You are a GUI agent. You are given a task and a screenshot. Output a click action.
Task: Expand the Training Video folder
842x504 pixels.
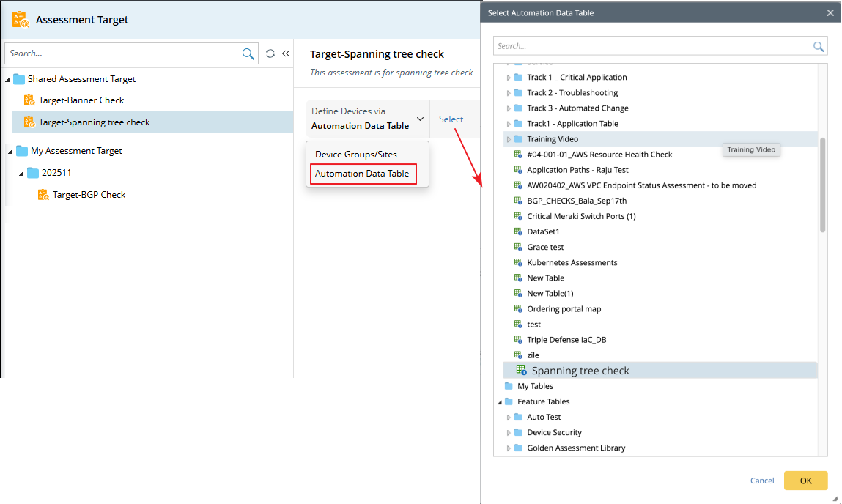coord(509,139)
